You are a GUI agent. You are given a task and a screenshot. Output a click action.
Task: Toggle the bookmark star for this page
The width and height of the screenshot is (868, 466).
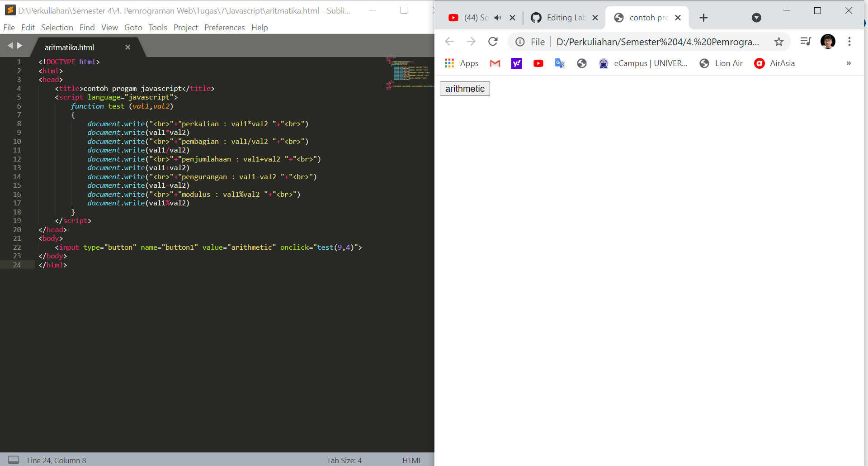coord(779,42)
